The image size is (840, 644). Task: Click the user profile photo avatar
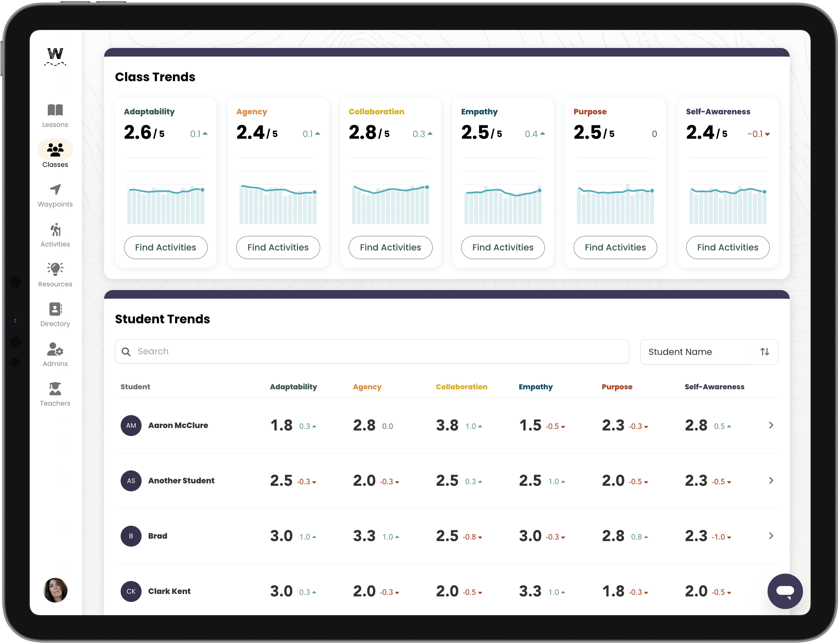click(55, 590)
